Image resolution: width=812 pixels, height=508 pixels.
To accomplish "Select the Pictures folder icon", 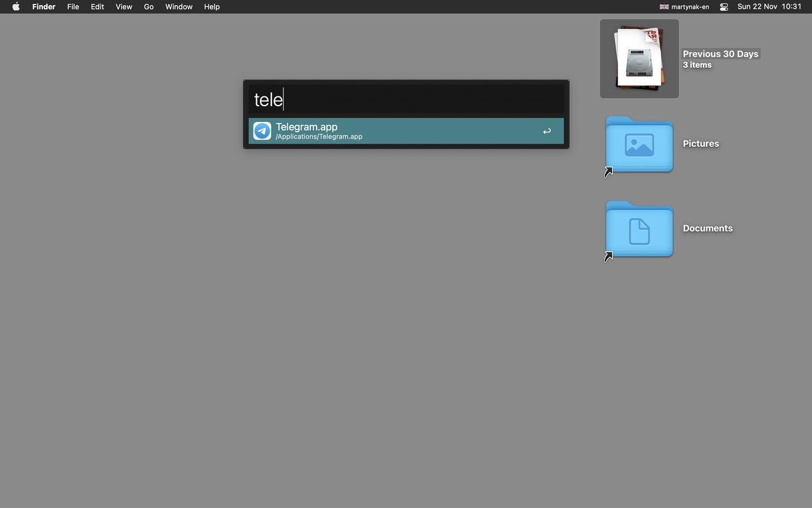I will [639, 145].
